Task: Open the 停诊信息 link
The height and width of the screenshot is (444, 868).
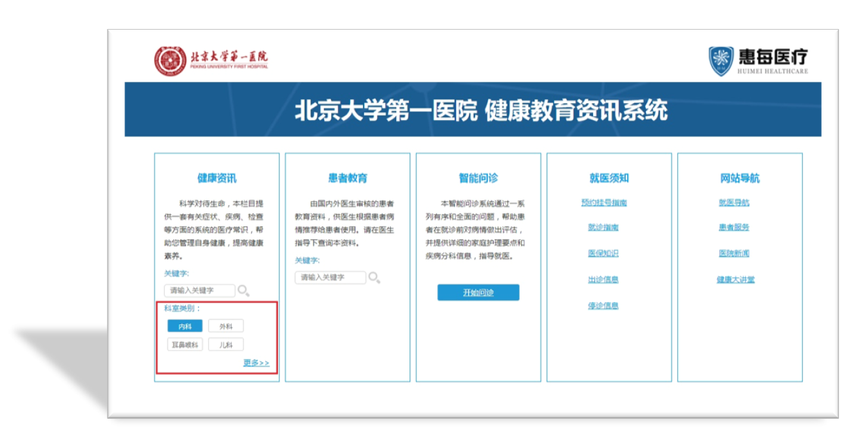Action: coord(603,305)
